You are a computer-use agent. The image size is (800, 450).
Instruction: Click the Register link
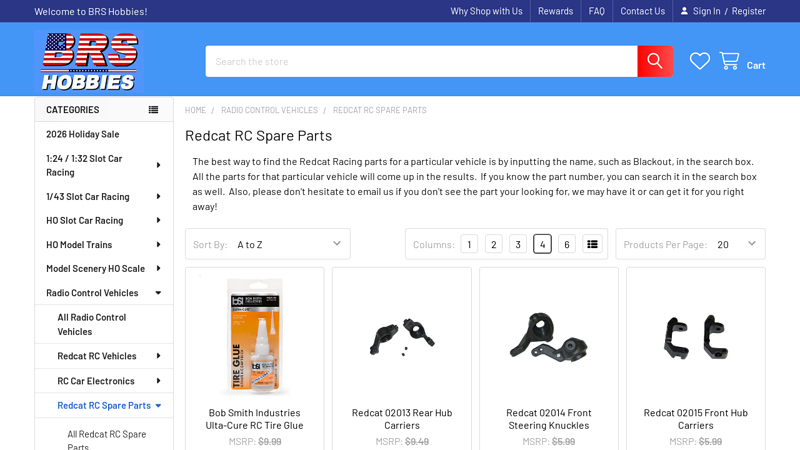[x=748, y=11]
